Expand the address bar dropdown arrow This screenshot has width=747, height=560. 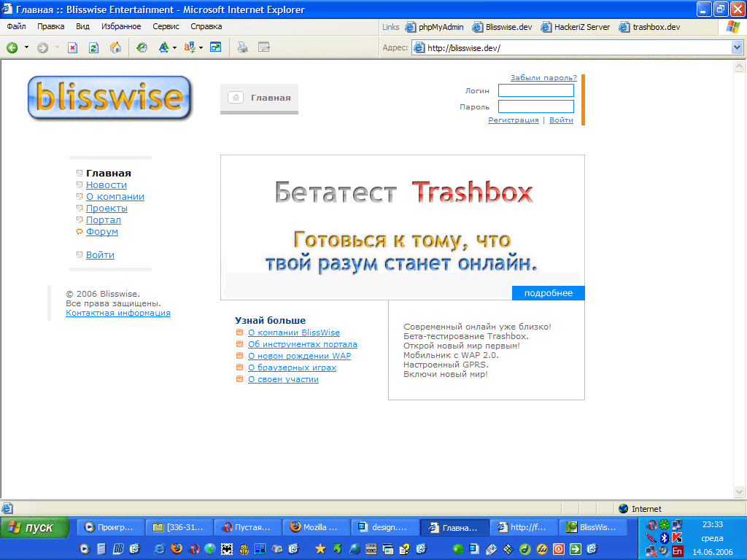click(737, 47)
